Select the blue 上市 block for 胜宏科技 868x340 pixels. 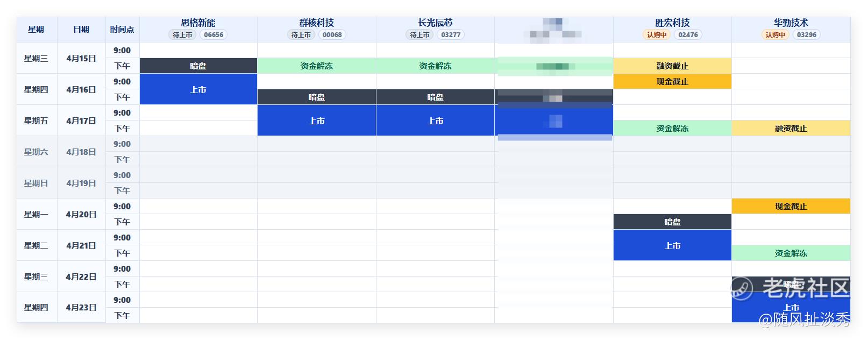coord(672,245)
